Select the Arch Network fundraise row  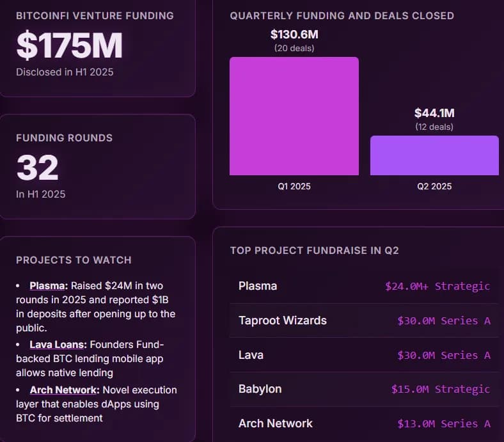coord(364,423)
